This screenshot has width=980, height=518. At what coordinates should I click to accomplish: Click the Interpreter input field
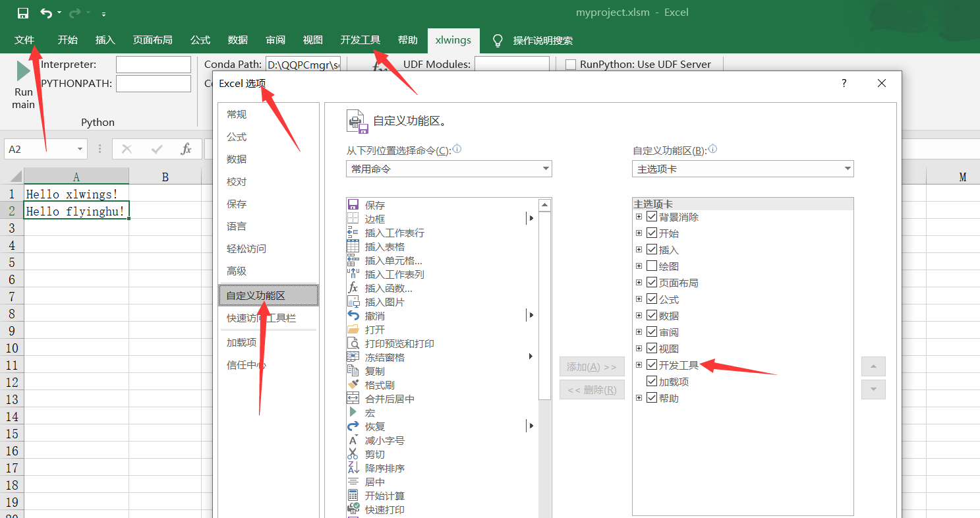click(x=153, y=64)
